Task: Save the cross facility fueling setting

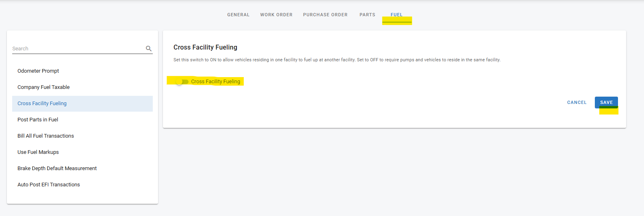Action: coord(606,102)
